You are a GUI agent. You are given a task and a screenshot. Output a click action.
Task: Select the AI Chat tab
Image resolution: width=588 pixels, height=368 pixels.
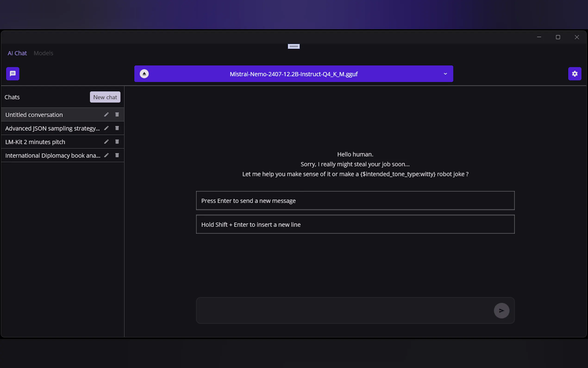(17, 53)
